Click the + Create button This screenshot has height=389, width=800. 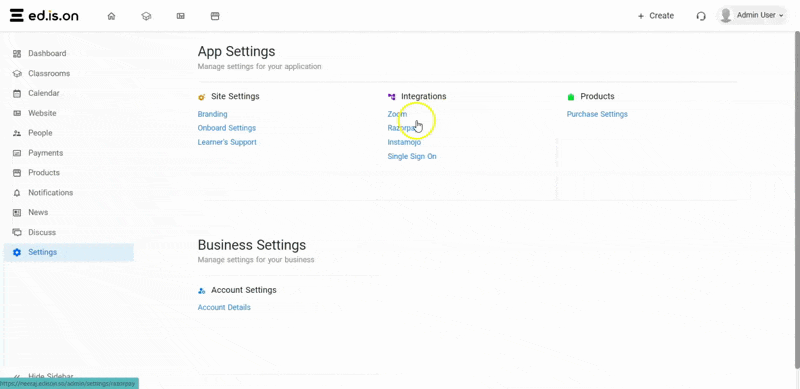coord(656,16)
